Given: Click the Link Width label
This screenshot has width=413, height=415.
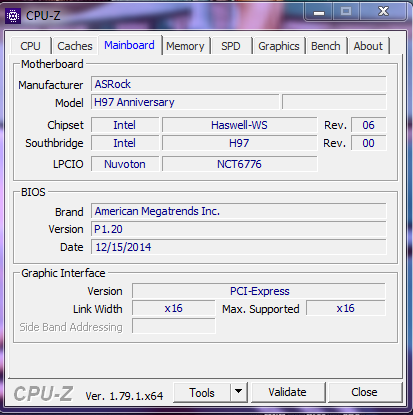Looking at the screenshot, I should (x=98, y=309).
